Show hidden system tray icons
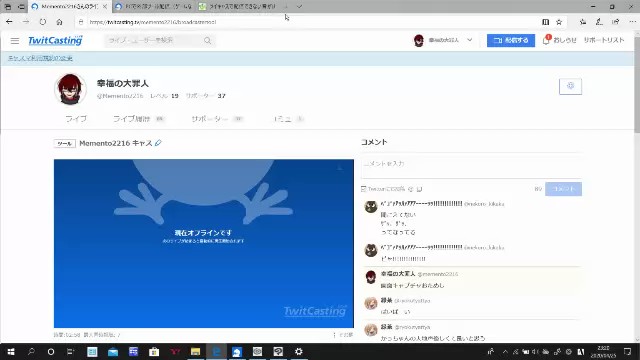The image size is (640, 360). (505, 351)
